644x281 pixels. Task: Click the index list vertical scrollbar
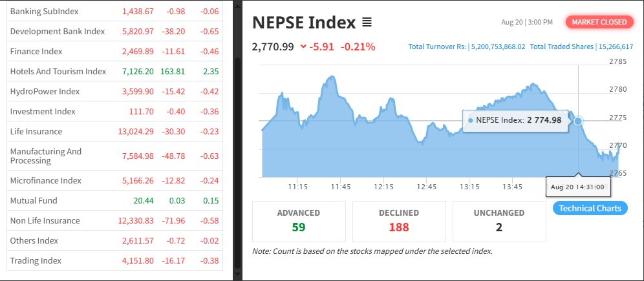click(237, 129)
